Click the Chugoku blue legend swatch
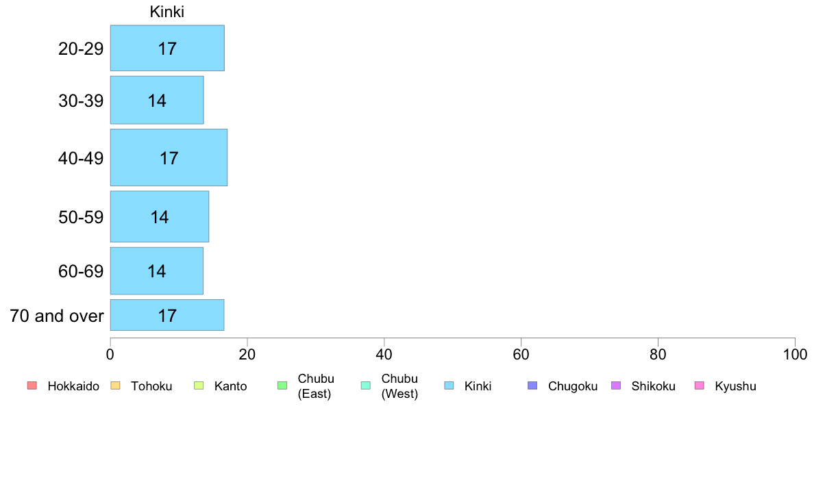Screen dimensions: 814x504 click(532, 386)
